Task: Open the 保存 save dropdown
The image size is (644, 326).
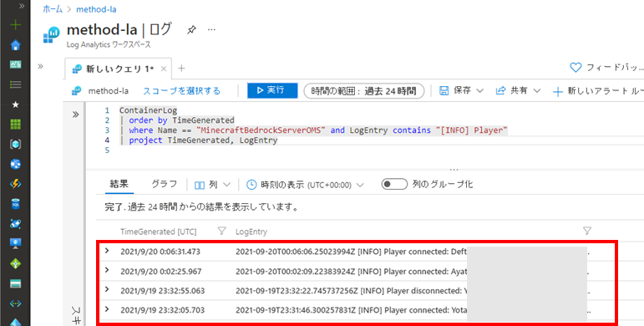Action: [461, 90]
